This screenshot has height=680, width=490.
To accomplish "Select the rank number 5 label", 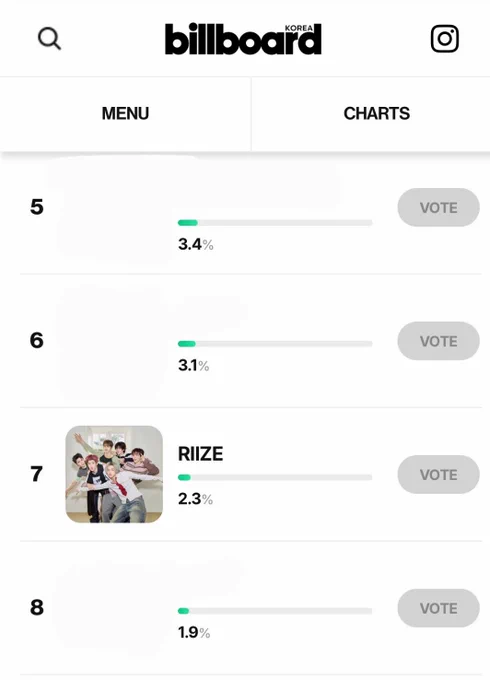I will click(36, 207).
